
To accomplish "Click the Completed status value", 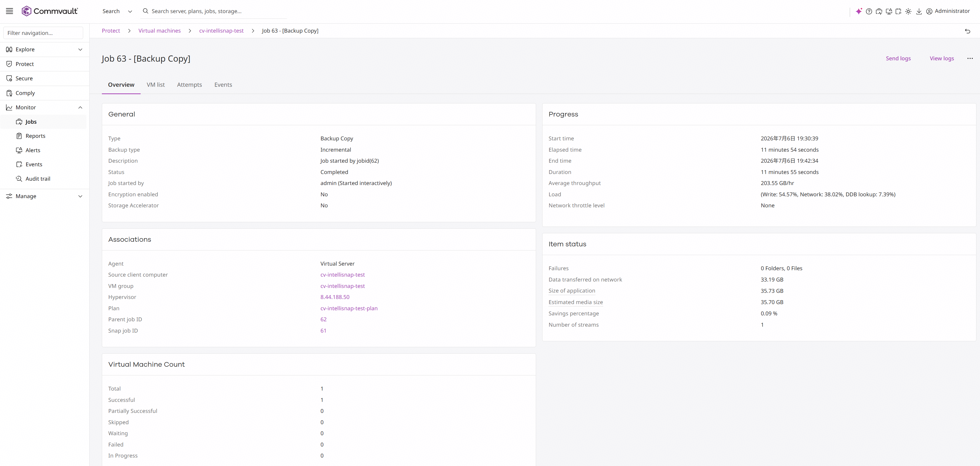I will [x=334, y=172].
